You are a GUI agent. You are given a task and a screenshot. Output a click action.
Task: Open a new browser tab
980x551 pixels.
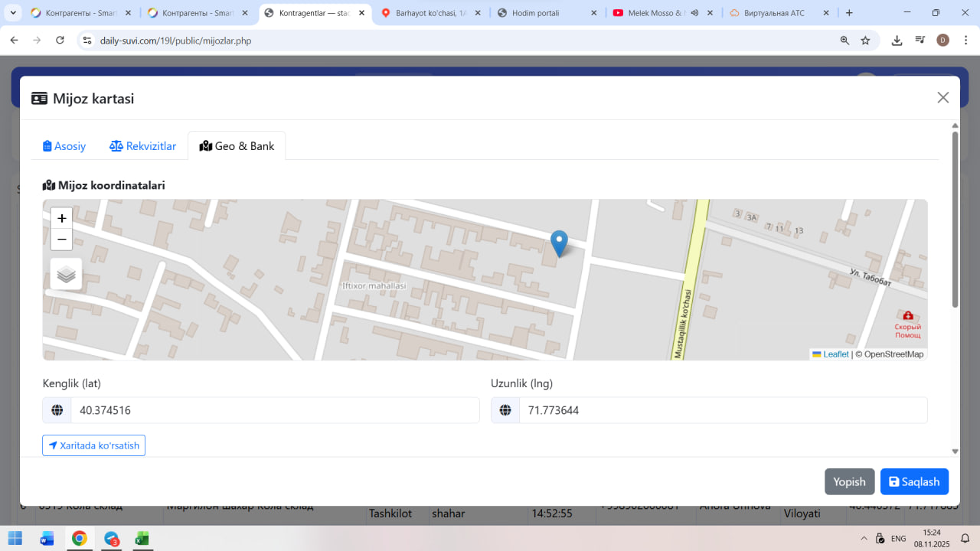click(x=849, y=13)
